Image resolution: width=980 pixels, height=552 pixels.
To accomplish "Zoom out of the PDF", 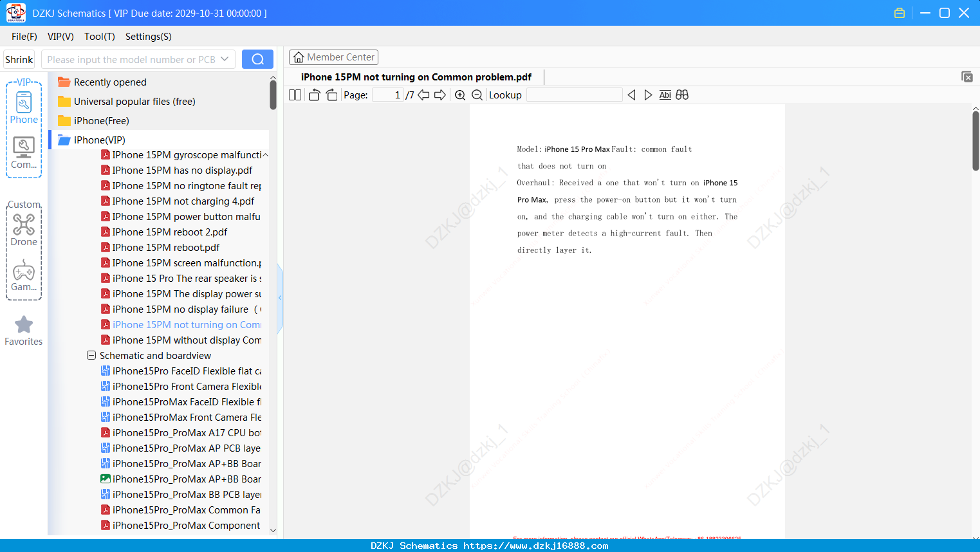I will pos(477,95).
